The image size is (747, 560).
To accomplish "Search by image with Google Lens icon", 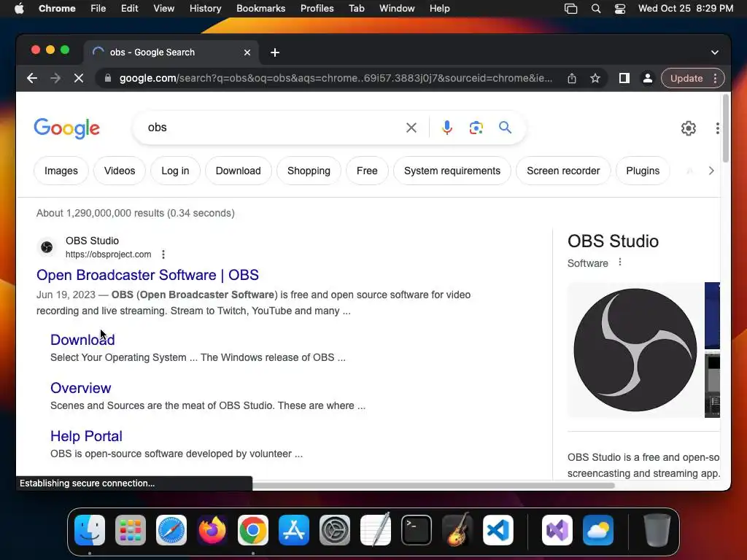I will (x=476, y=128).
